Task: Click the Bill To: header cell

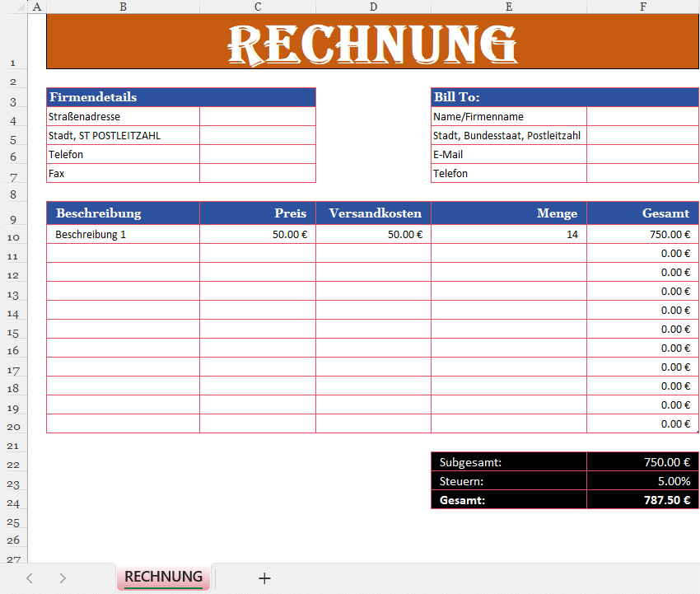Action: point(508,97)
